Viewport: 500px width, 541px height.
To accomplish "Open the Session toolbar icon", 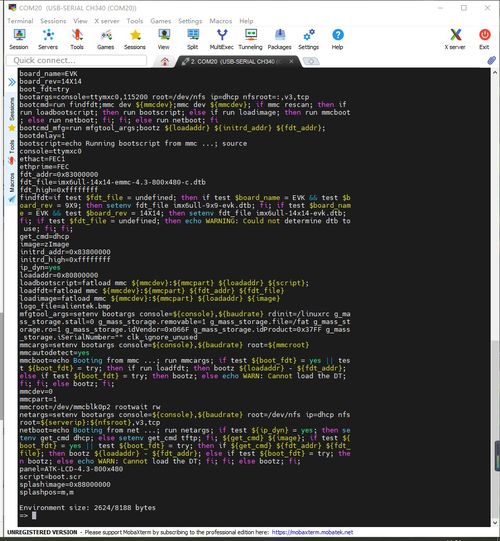I will [x=19, y=39].
